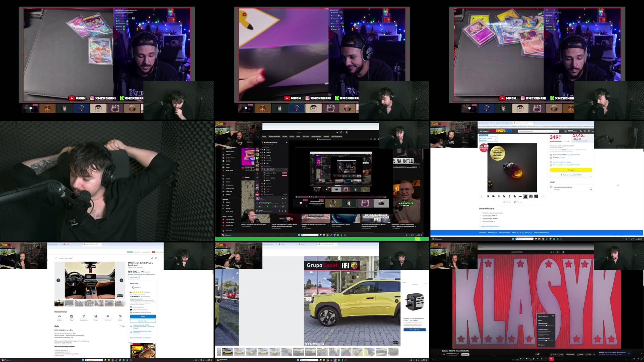
Task: Open the DANE TECHNICZNE tab in the blue bar
Action: (504, 233)
